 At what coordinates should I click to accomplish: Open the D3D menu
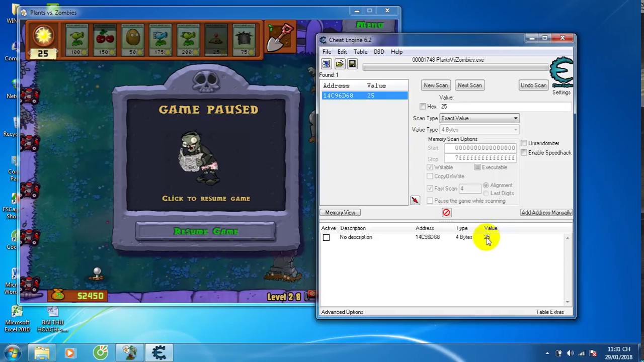[x=379, y=52]
